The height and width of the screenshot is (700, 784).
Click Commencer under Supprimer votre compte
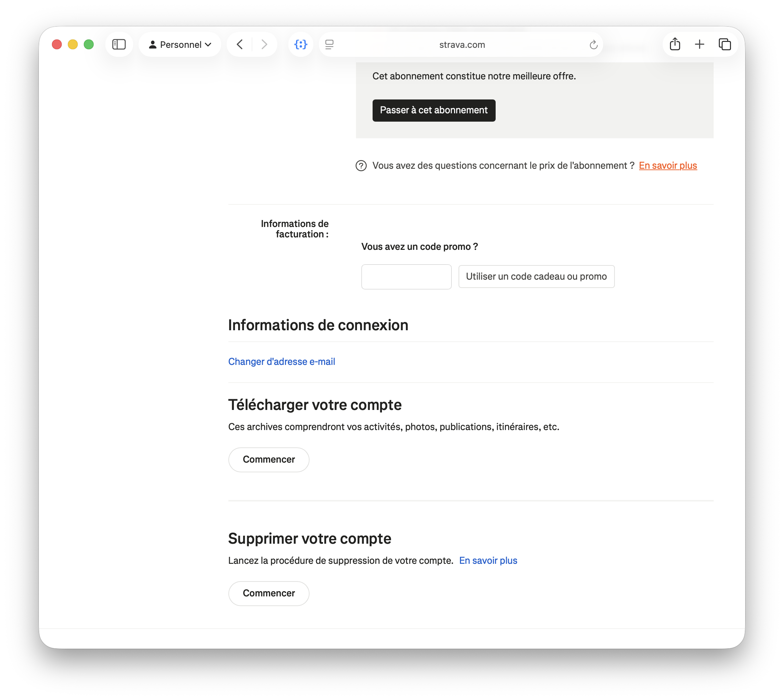(x=269, y=594)
